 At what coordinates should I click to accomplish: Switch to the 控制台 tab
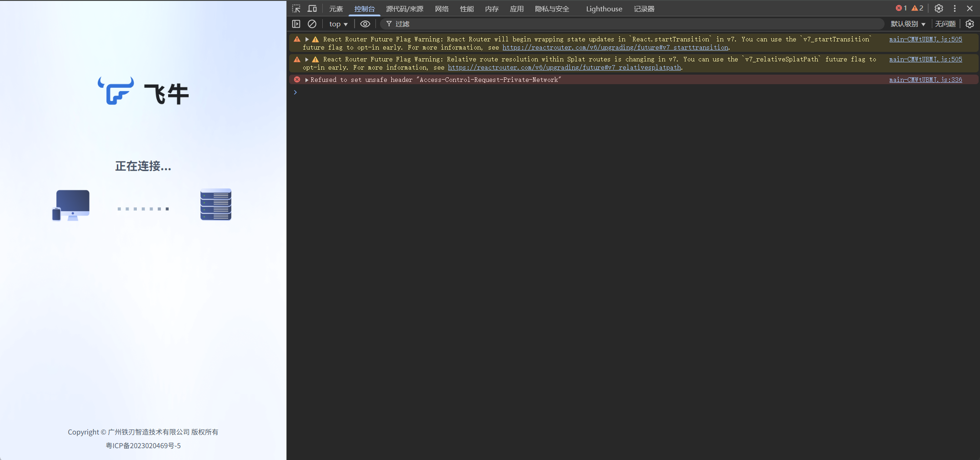365,9
